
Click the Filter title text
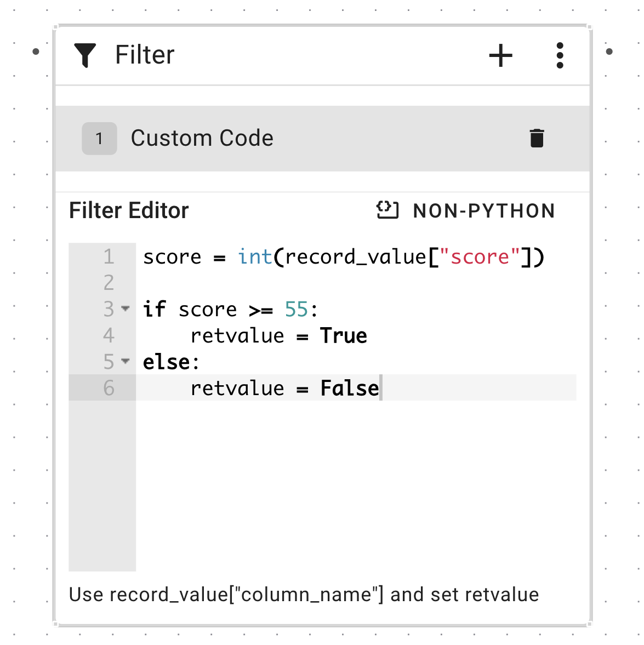145,55
